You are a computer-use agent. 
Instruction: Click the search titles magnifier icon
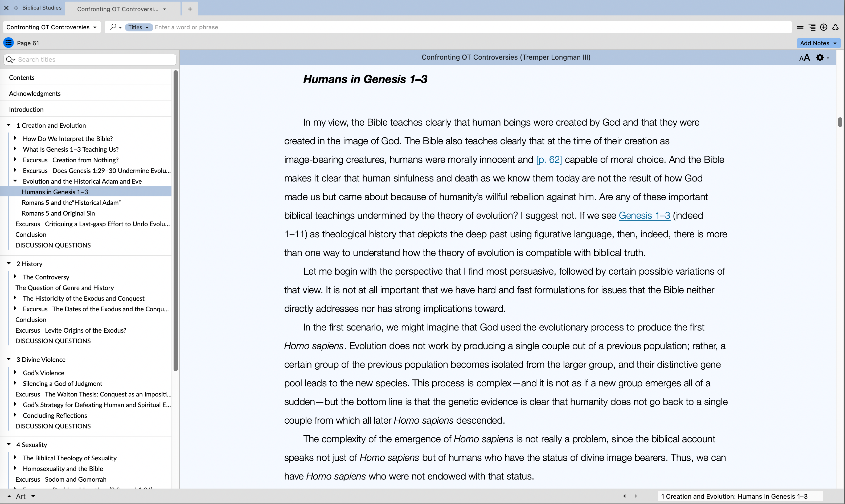[11, 59]
